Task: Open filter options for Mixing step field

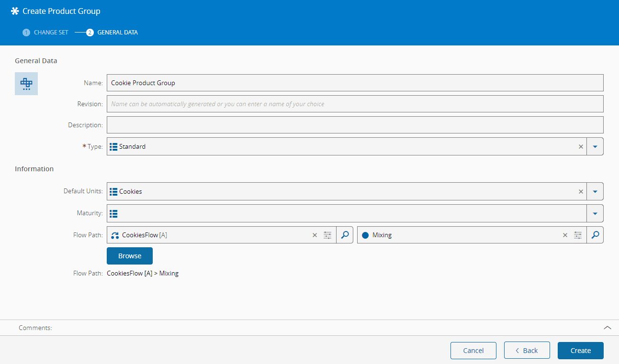Action: tap(578, 235)
